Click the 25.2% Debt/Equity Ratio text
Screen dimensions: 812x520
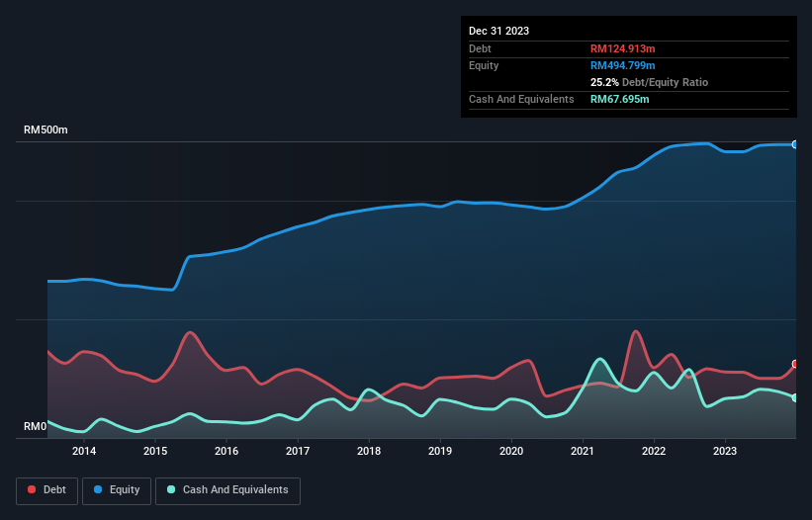click(x=649, y=82)
